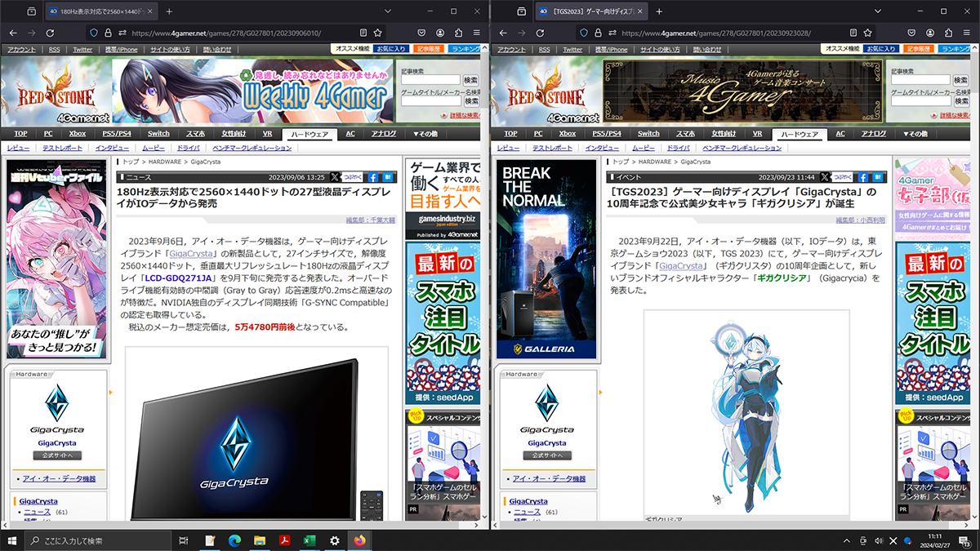Close the 180Hz article tab
The image size is (980, 551).
click(150, 11)
